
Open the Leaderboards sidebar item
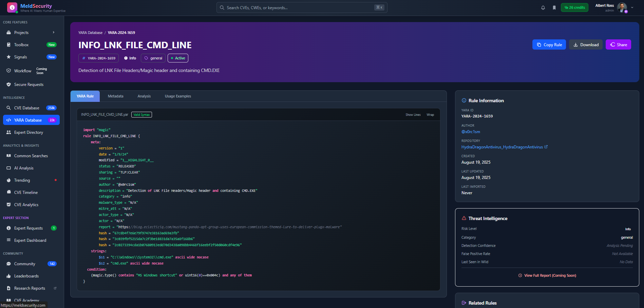pyautogui.click(x=31, y=276)
